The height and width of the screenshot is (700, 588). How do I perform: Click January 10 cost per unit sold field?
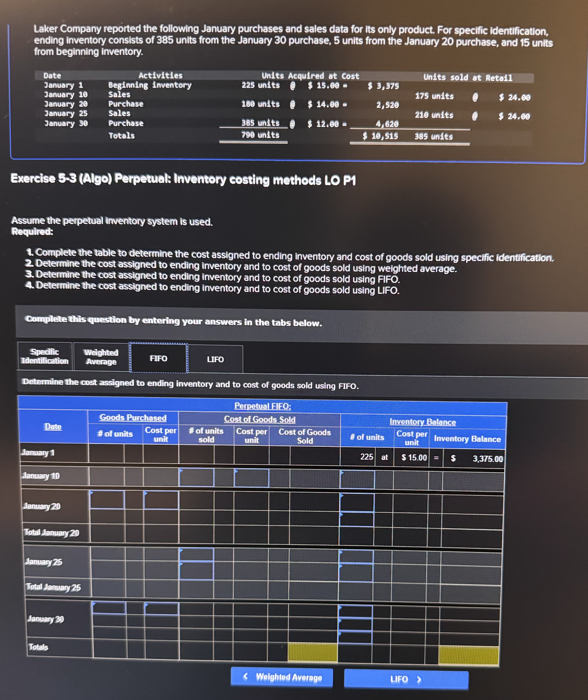click(251, 478)
